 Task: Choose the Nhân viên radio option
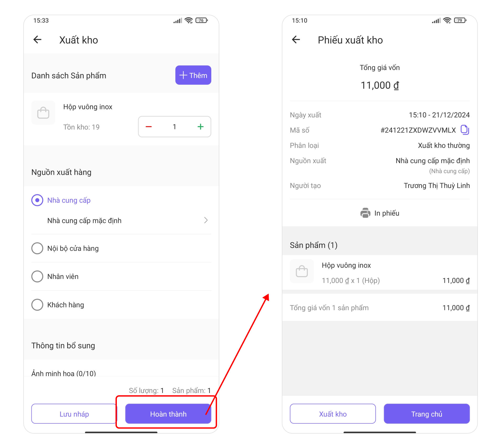tap(37, 277)
